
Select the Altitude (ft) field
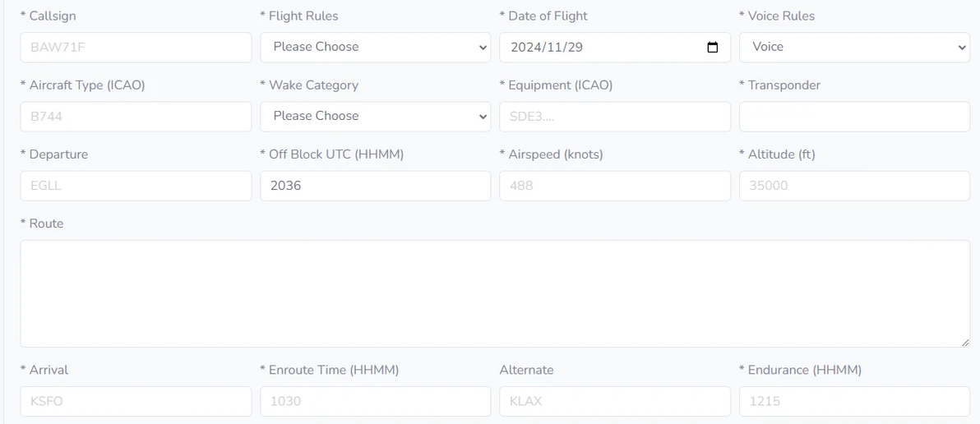coord(854,186)
